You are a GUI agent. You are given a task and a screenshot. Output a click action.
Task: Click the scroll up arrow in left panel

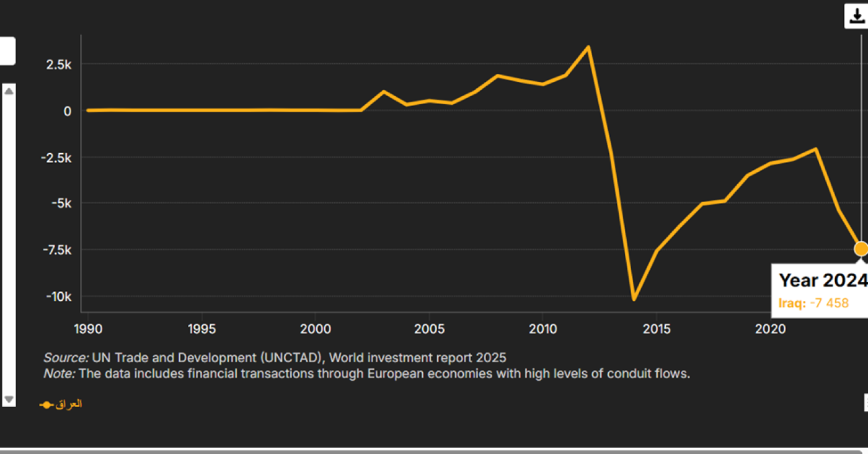(x=9, y=91)
